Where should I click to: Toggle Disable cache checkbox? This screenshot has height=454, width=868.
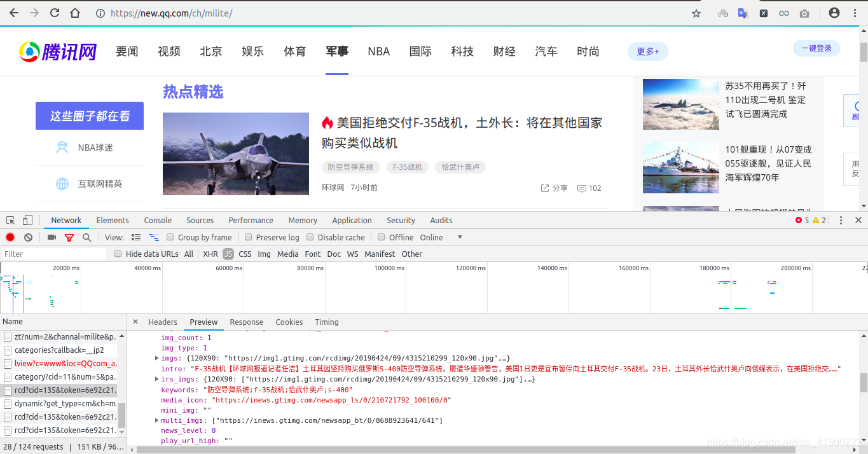click(x=310, y=237)
